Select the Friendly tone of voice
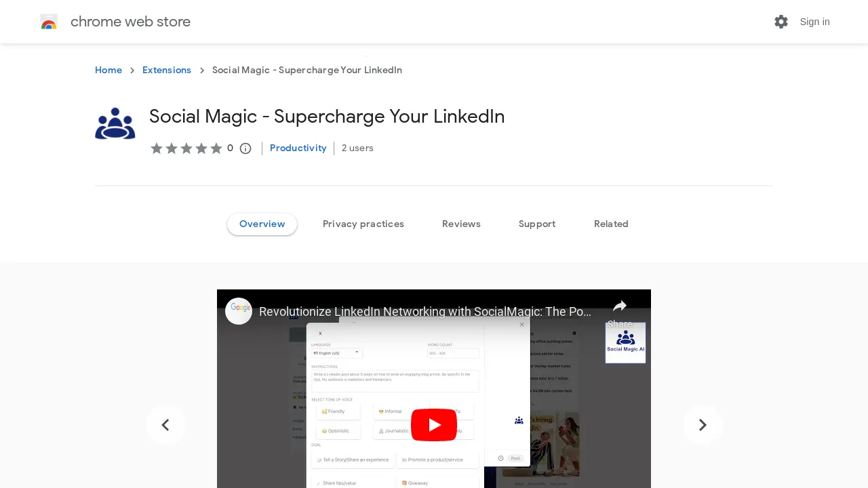The height and width of the screenshot is (488, 868). (338, 411)
